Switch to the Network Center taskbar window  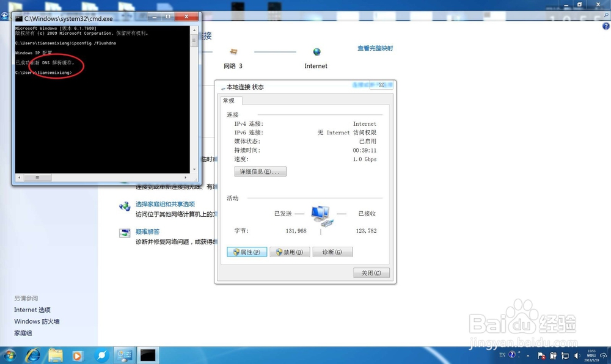[x=125, y=355]
